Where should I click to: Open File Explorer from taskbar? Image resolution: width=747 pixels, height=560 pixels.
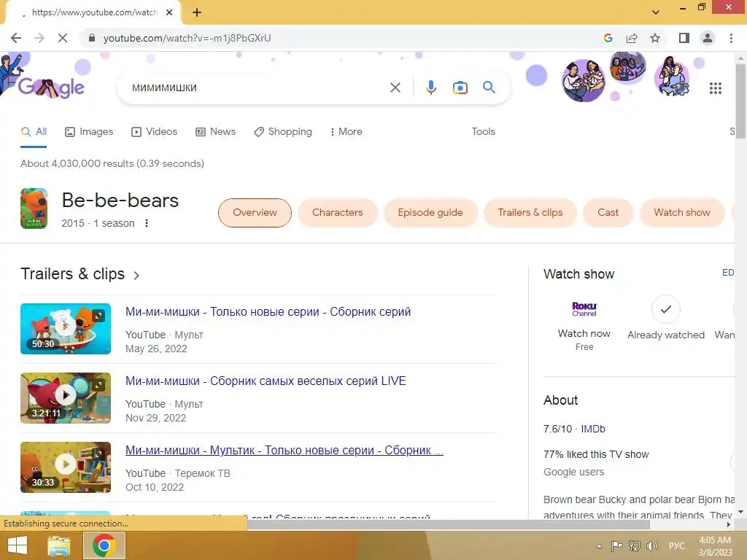pos(59,545)
